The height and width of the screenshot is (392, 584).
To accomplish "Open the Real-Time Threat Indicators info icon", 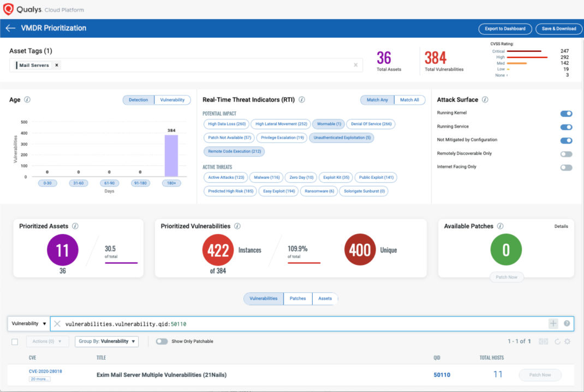I will 302,100.
